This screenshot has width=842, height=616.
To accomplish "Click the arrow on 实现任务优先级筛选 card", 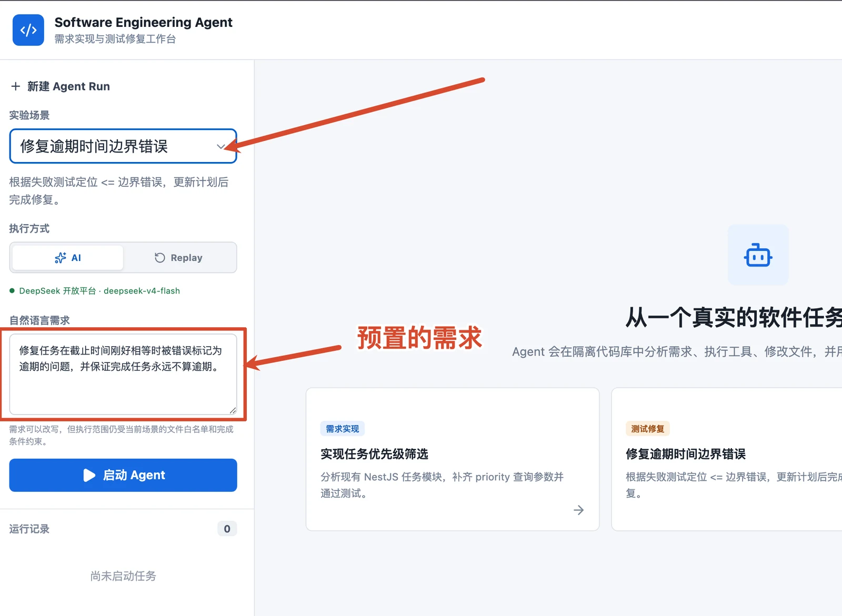I will (578, 510).
